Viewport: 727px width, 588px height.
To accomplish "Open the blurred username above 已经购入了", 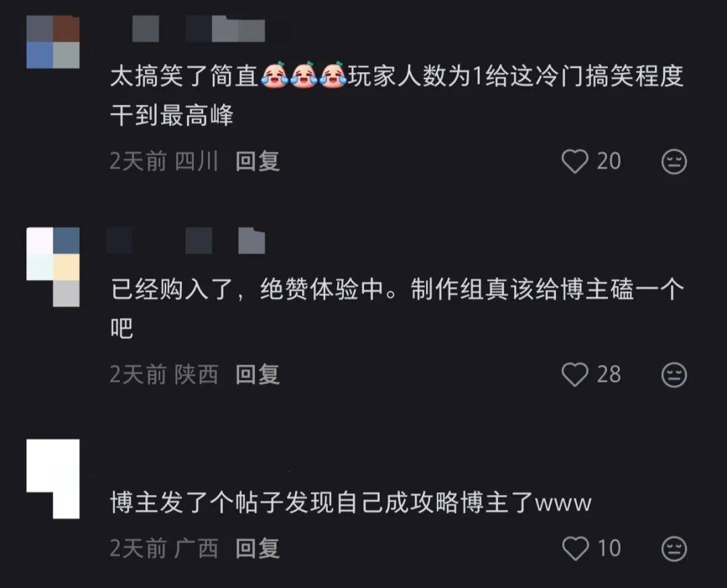I will coord(186,240).
